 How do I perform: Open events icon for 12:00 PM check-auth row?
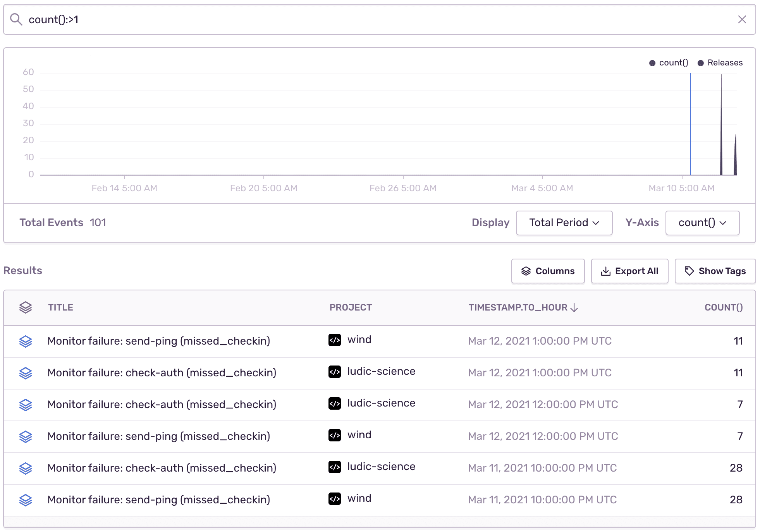coord(26,405)
